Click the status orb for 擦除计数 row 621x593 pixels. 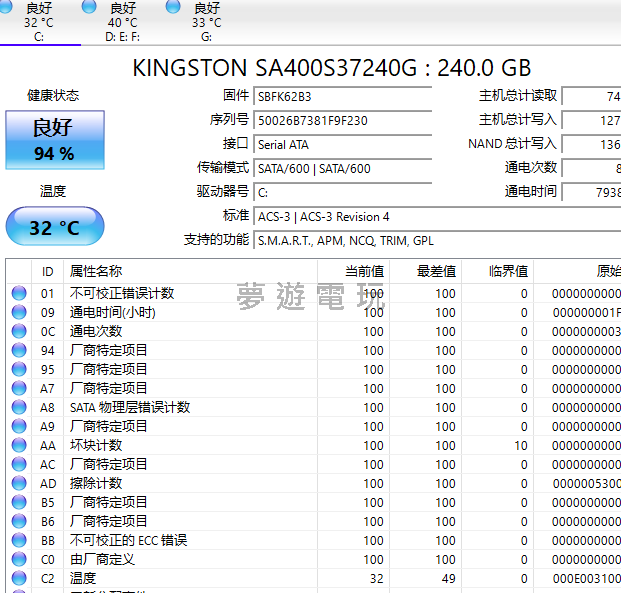pyautogui.click(x=19, y=484)
